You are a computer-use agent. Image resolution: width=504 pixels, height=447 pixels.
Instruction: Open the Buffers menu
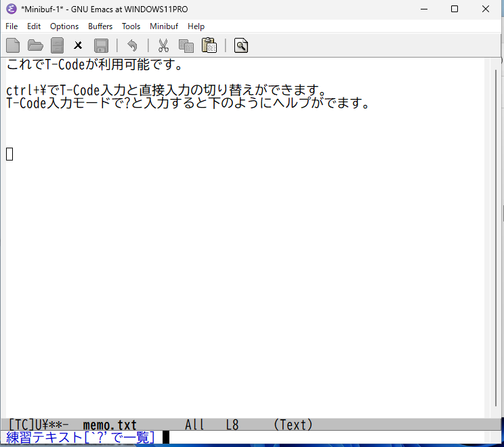click(100, 26)
